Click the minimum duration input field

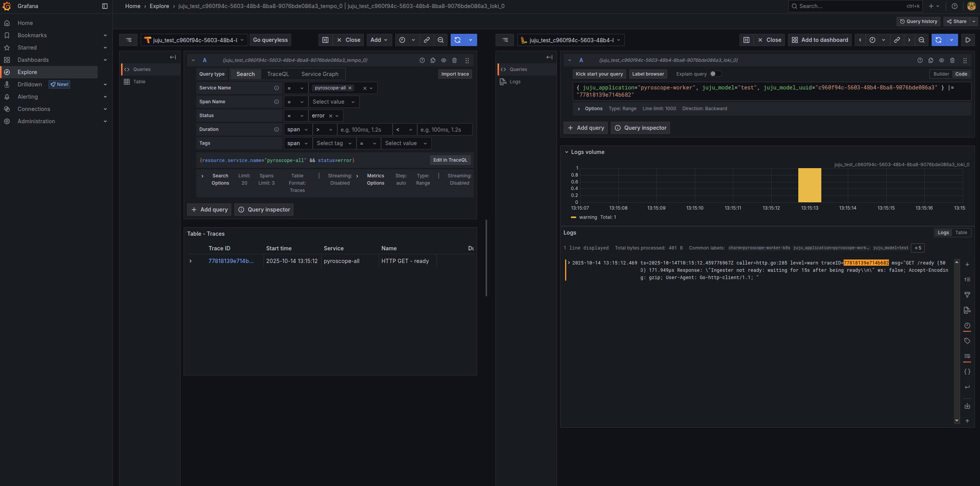tap(364, 130)
